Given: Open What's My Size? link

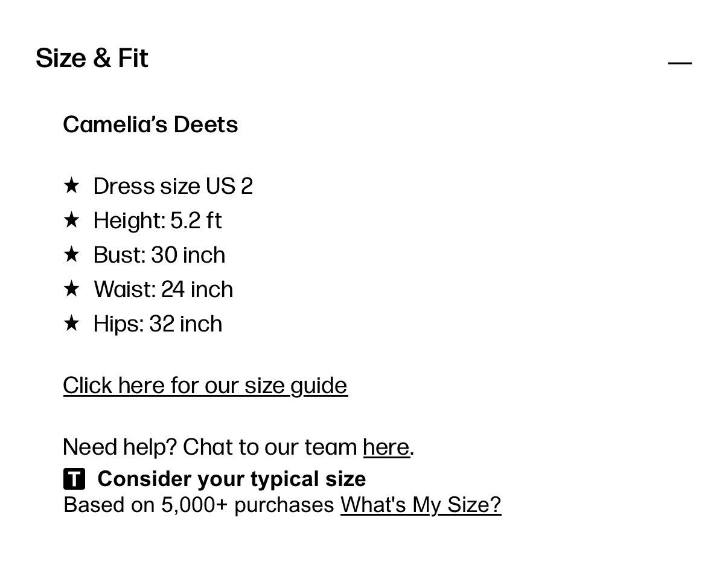Looking at the screenshot, I should coord(421,504).
